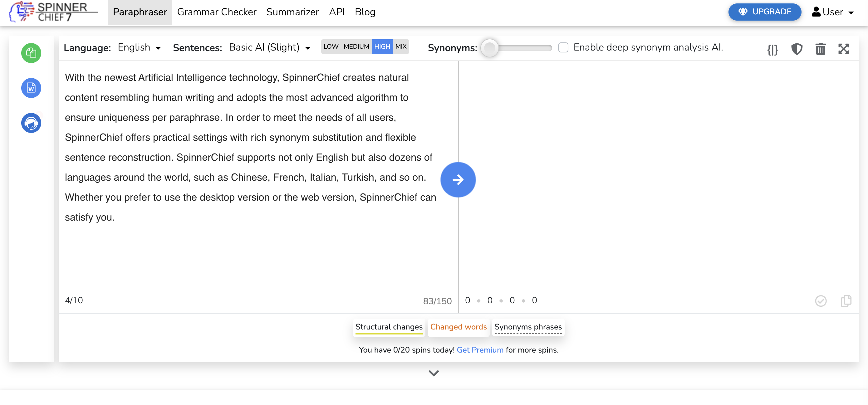Viewport: 868px width, 405px height.
Task: Click the spintax curly braces icon
Action: [x=772, y=50]
